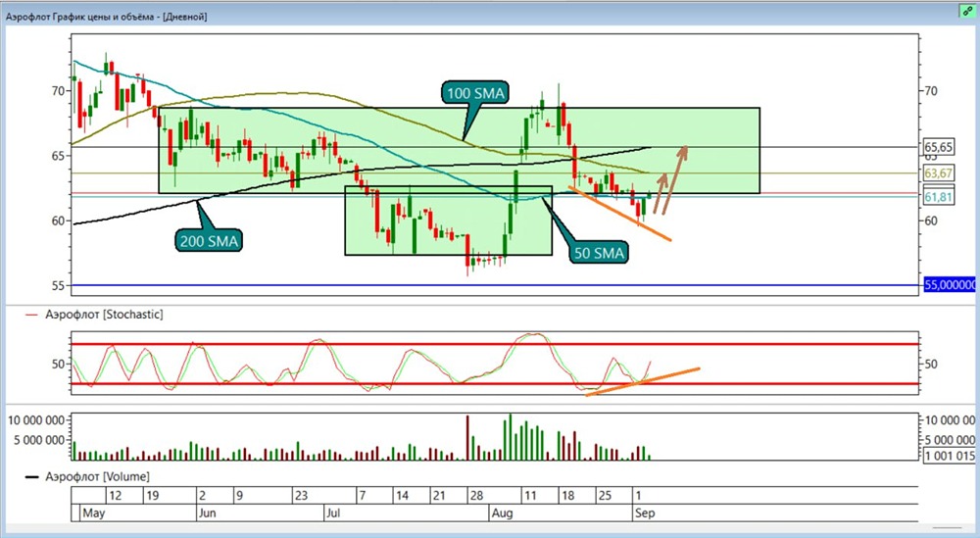Click the date label '12' on the time axis

click(115, 496)
